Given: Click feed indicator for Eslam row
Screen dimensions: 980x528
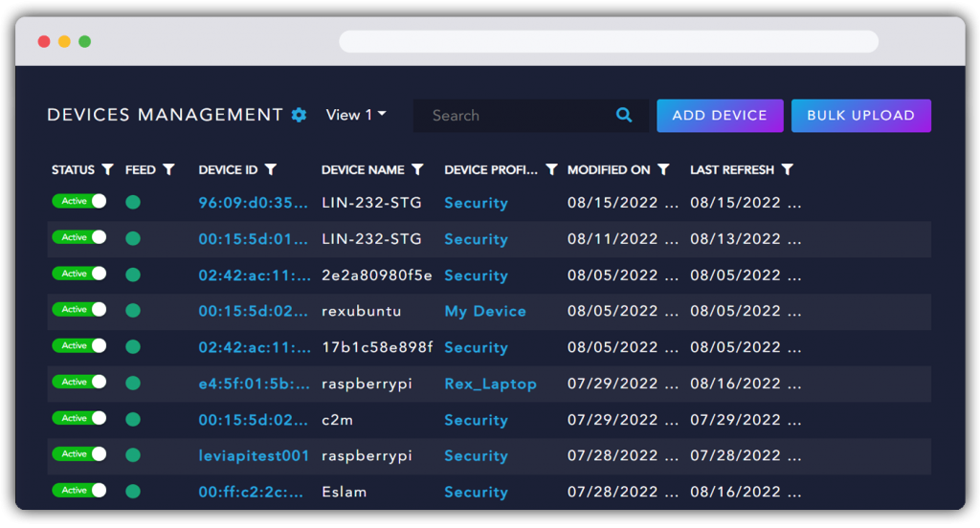Looking at the screenshot, I should point(132,491).
